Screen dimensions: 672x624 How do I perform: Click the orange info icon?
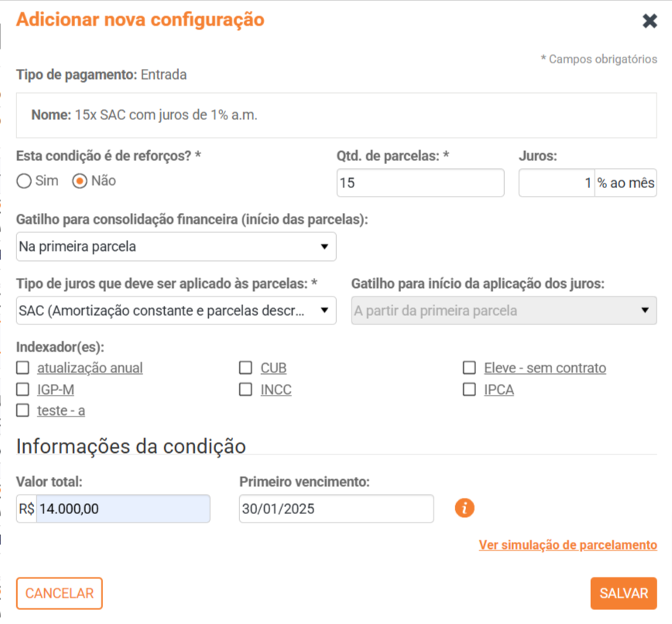pos(465,508)
